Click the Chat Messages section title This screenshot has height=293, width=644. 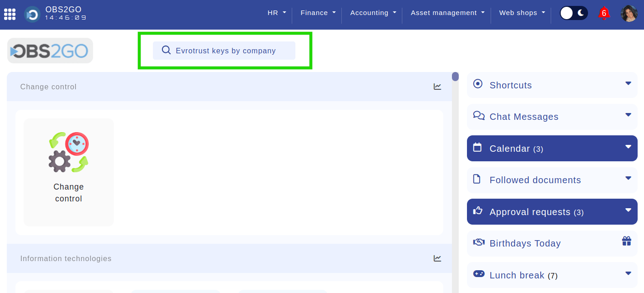(x=524, y=117)
